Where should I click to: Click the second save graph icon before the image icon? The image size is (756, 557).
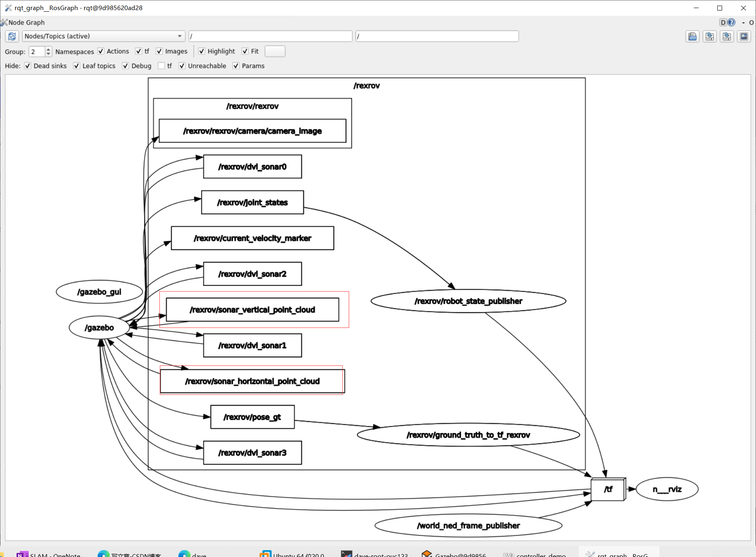pos(727,37)
